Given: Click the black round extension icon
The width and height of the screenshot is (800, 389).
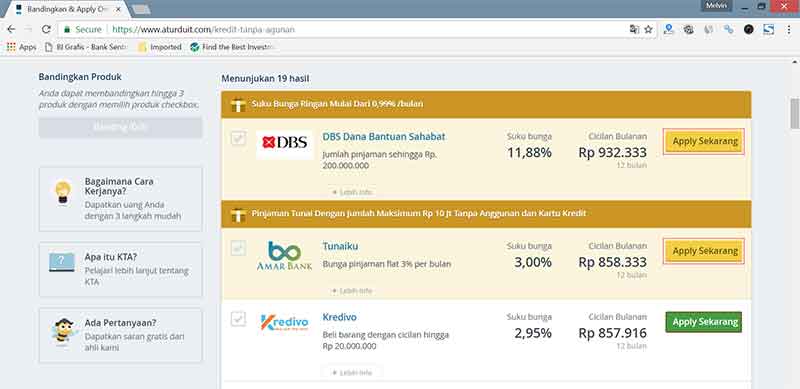Looking at the screenshot, I should pyautogui.click(x=748, y=30).
